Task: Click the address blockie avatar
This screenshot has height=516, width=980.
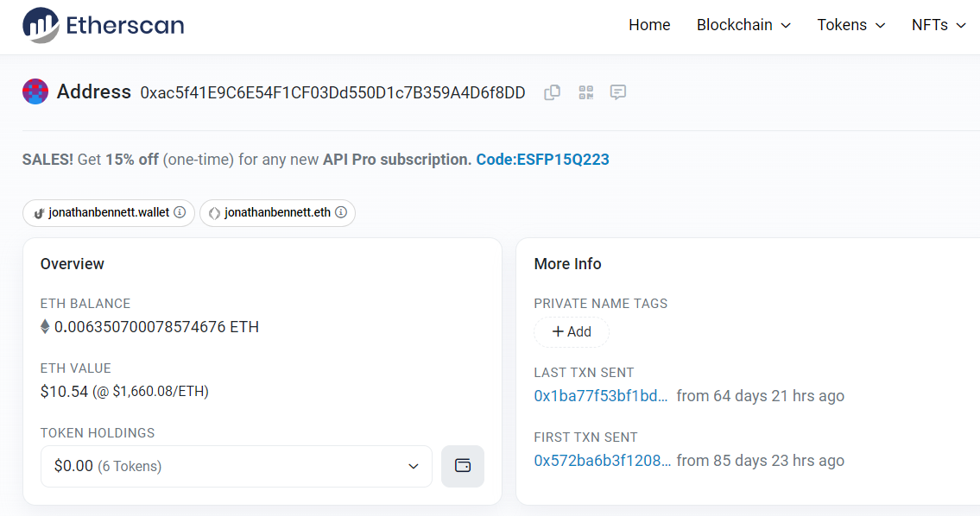Action: pos(35,91)
